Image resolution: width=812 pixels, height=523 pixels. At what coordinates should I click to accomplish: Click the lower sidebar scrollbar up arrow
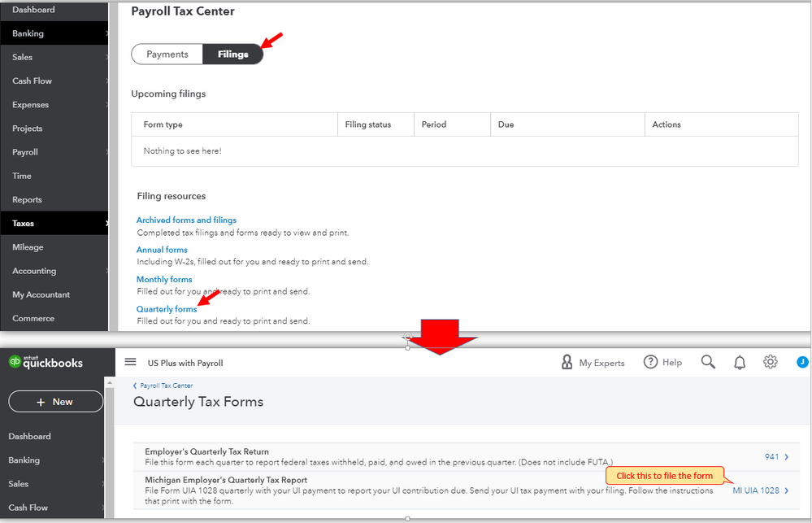(x=109, y=382)
